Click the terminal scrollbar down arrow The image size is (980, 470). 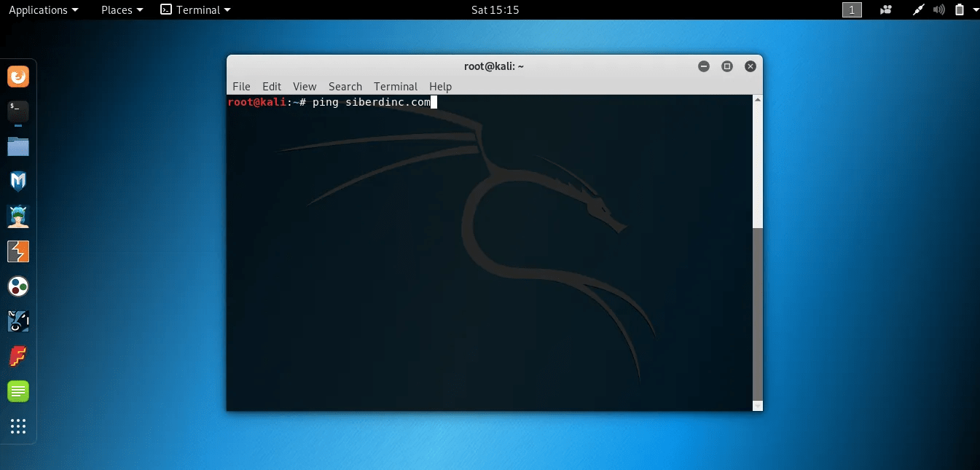(758, 406)
